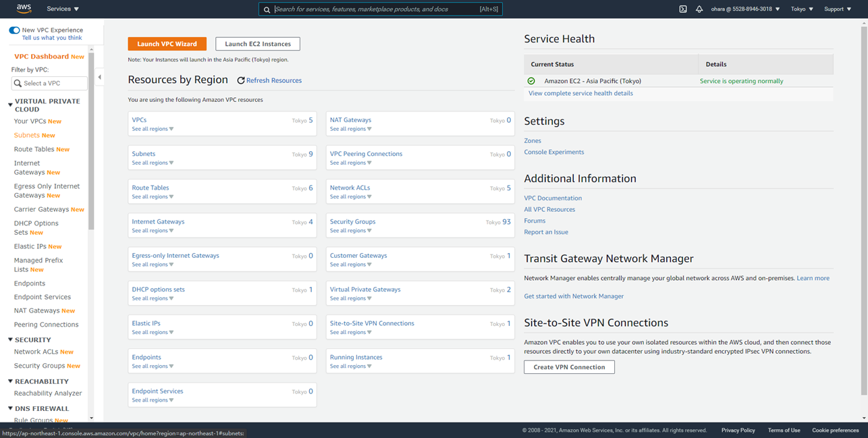Open the All VPC Resources link
The width and height of the screenshot is (868, 438).
point(549,209)
